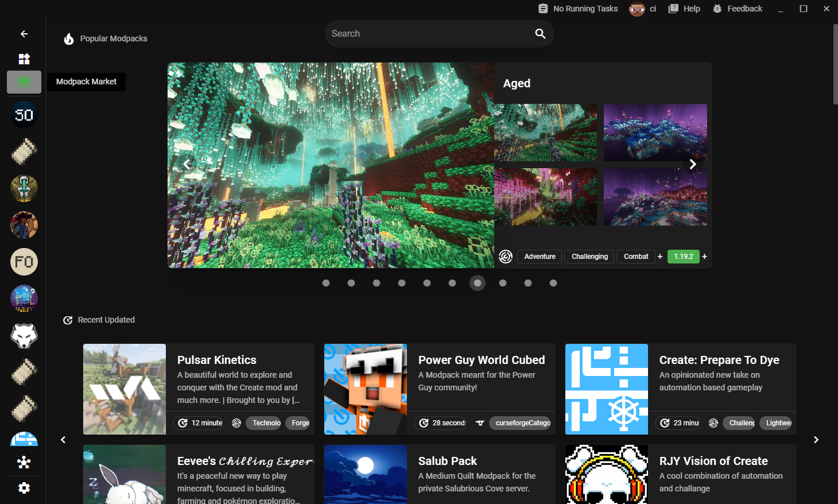This screenshot has width=838, height=504.
Task: Click the Aged modpack title
Action: click(517, 83)
